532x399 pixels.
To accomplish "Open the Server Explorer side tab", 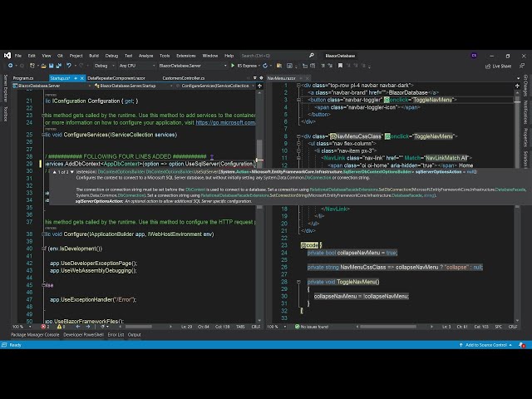I will click(5, 88).
